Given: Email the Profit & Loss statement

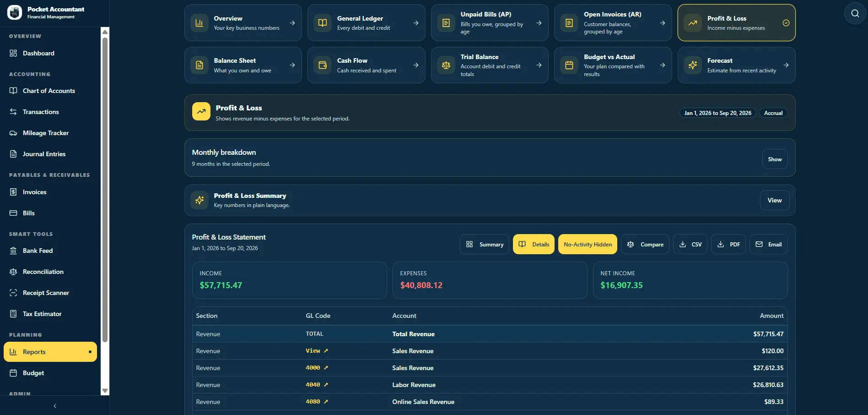Looking at the screenshot, I should coord(769,244).
